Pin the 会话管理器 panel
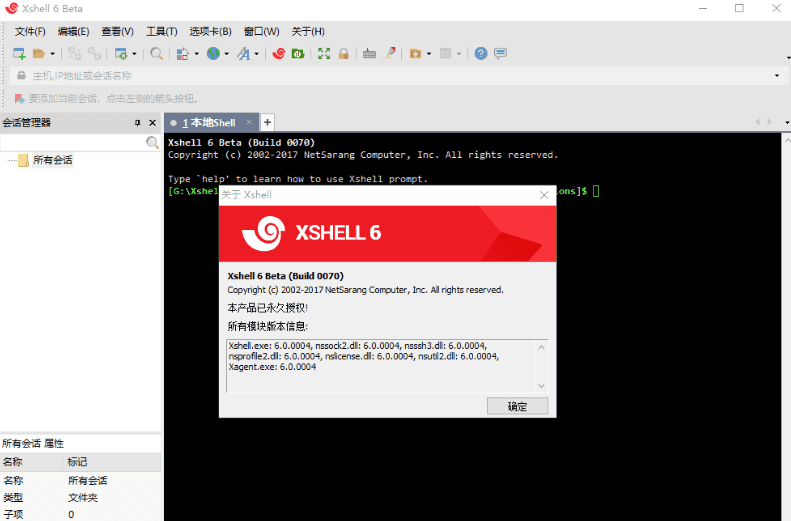Image resolution: width=791 pixels, height=521 pixels. point(137,123)
